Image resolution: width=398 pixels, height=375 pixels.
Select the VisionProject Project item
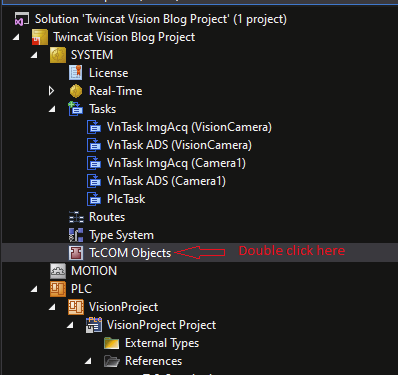[151, 325]
